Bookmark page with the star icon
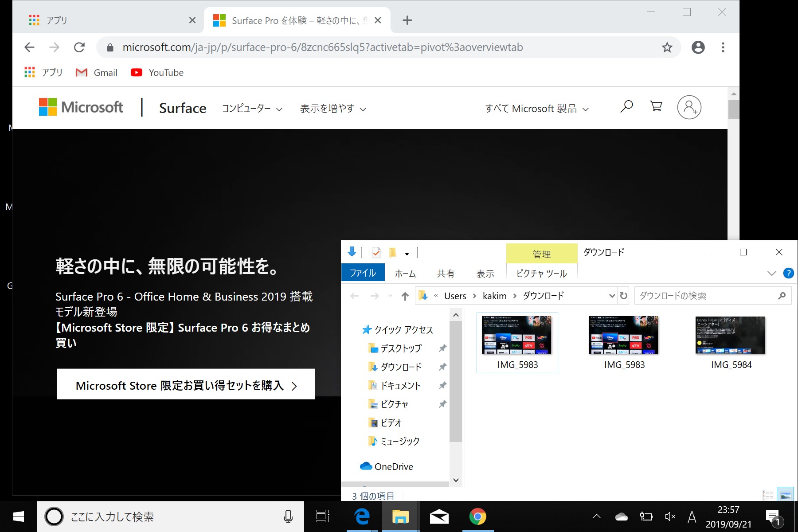This screenshot has width=798, height=532. pos(667,47)
